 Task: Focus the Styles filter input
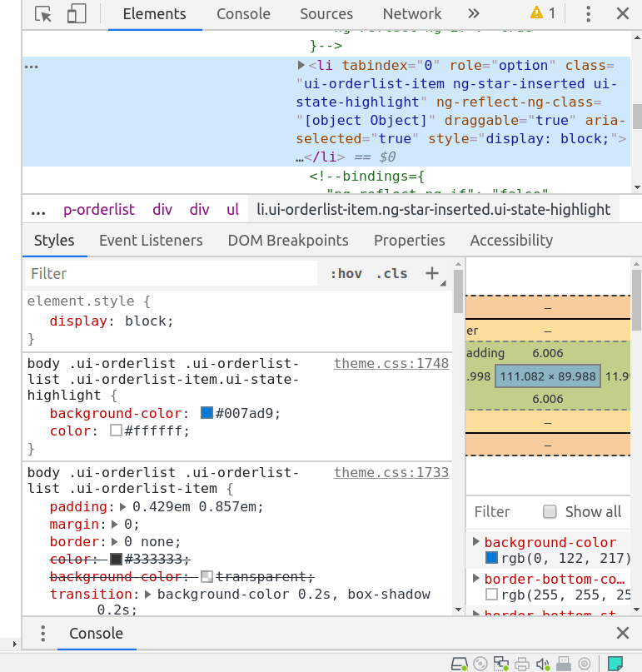pyautogui.click(x=172, y=273)
